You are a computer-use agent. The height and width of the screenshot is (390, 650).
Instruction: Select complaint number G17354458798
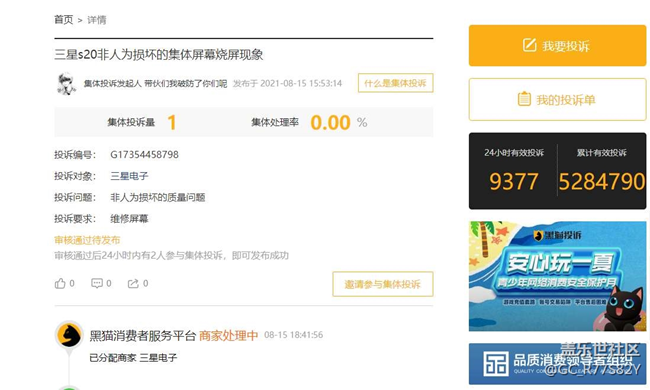coord(144,155)
